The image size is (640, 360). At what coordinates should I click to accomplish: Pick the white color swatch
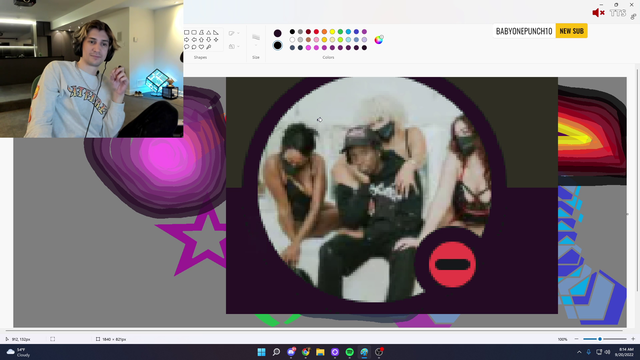click(x=292, y=40)
